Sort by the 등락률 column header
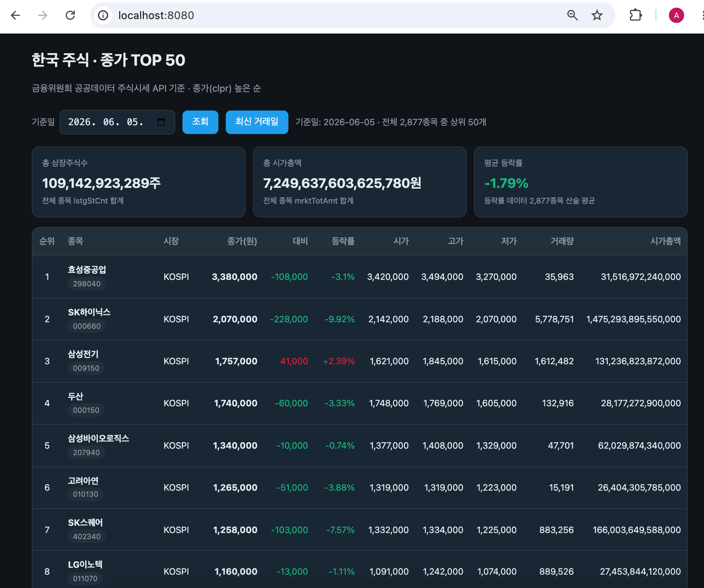This screenshot has height=588, width=704. [x=343, y=241]
